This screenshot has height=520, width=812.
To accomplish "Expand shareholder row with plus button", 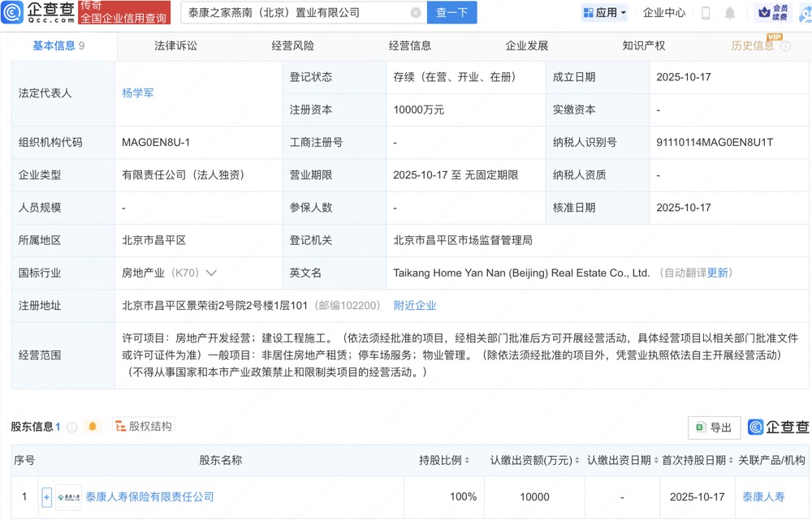I will (x=46, y=496).
